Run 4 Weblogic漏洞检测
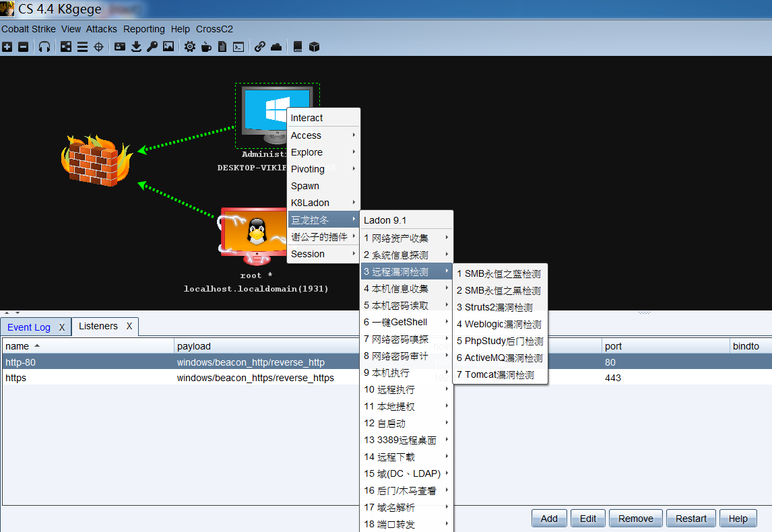The image size is (772, 532). (x=500, y=324)
